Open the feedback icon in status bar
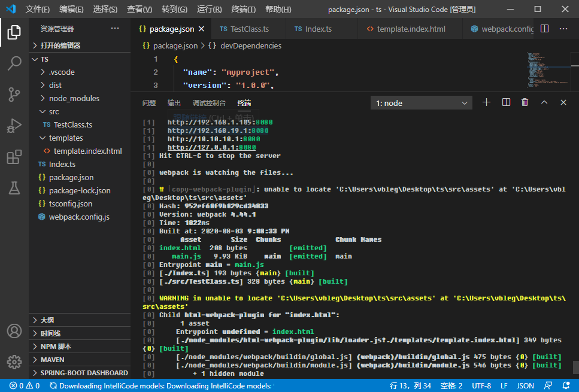 point(548,386)
